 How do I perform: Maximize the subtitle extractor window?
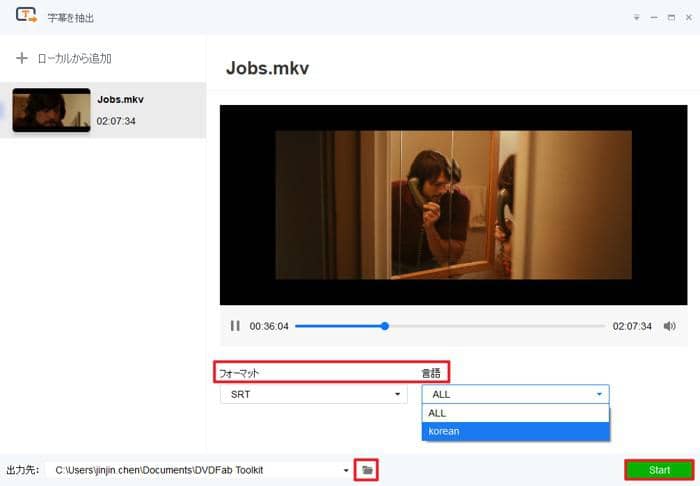point(671,17)
